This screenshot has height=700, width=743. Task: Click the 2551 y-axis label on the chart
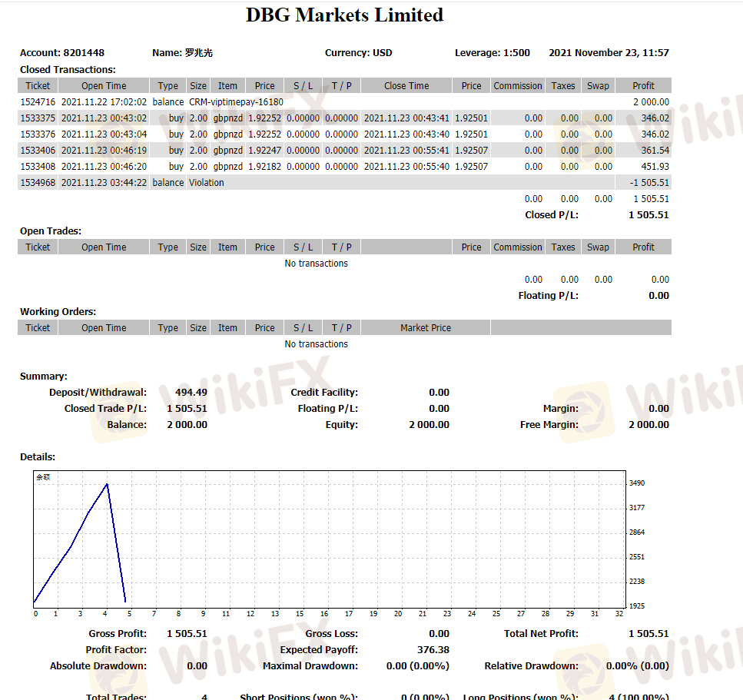pos(637,557)
